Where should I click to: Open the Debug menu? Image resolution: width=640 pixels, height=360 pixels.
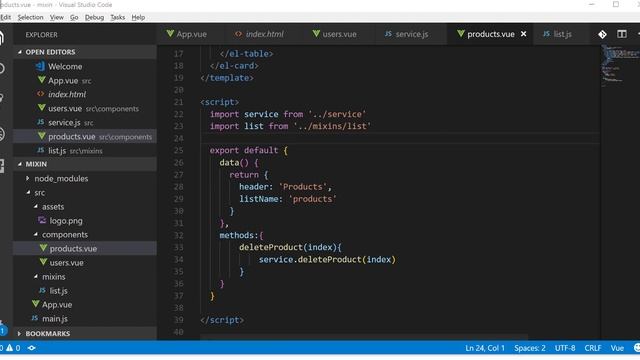(x=94, y=17)
